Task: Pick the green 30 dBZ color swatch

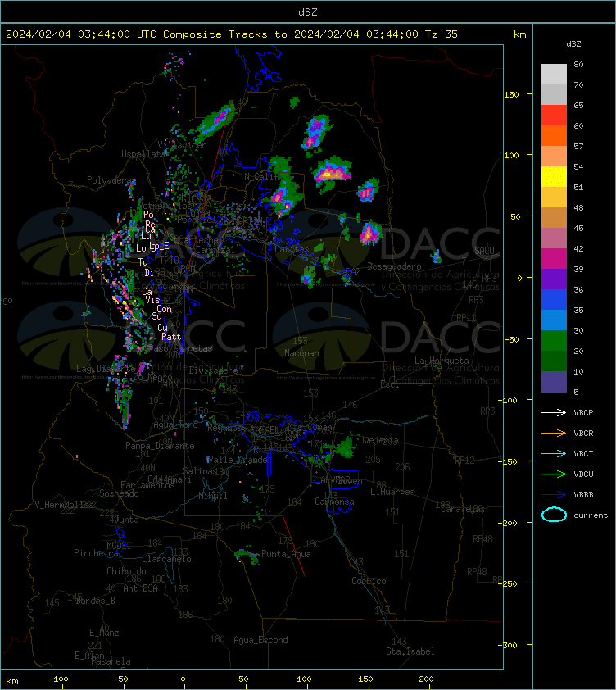Action: (554, 340)
